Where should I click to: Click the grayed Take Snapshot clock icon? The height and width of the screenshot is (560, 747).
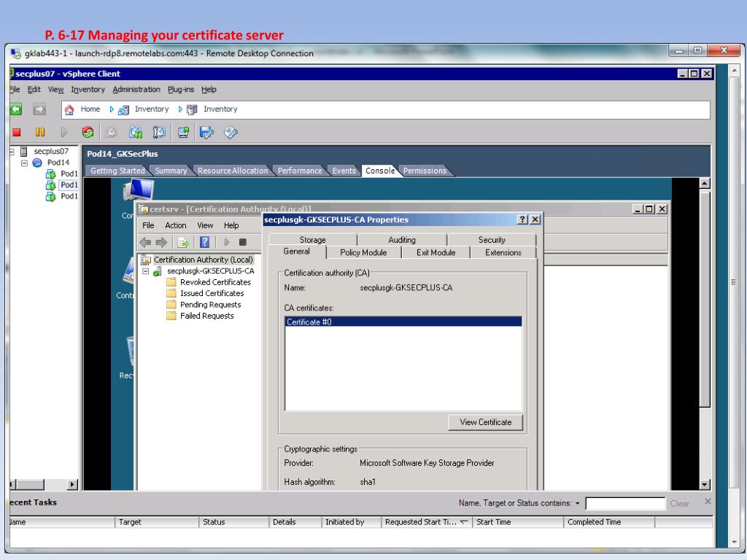coord(112,133)
